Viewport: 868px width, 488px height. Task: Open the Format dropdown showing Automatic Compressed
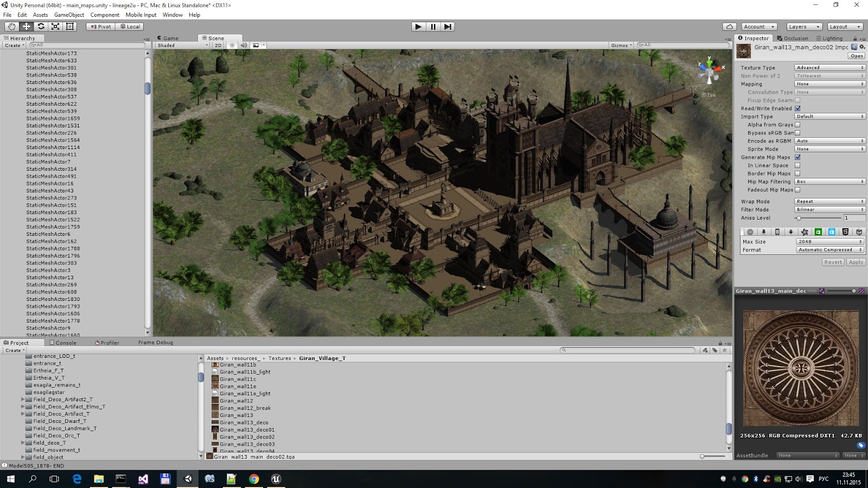(x=829, y=250)
